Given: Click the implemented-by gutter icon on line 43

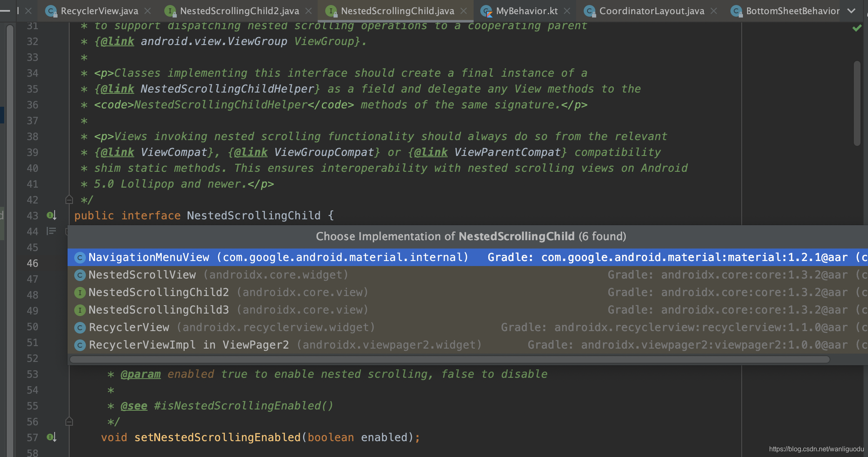Looking at the screenshot, I should pos(52,216).
